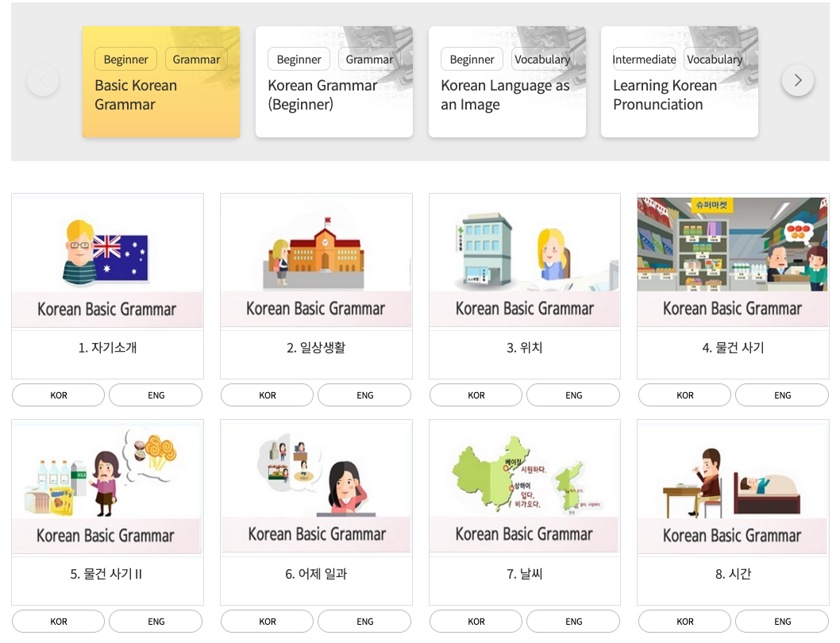
Task: Choose KOR for lesson 7 날씨
Action: pos(476,622)
